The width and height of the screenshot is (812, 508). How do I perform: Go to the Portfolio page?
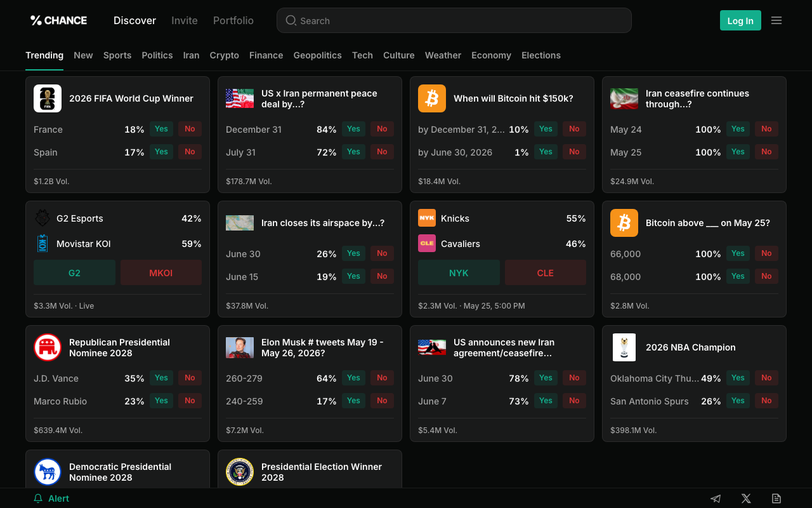point(233,20)
